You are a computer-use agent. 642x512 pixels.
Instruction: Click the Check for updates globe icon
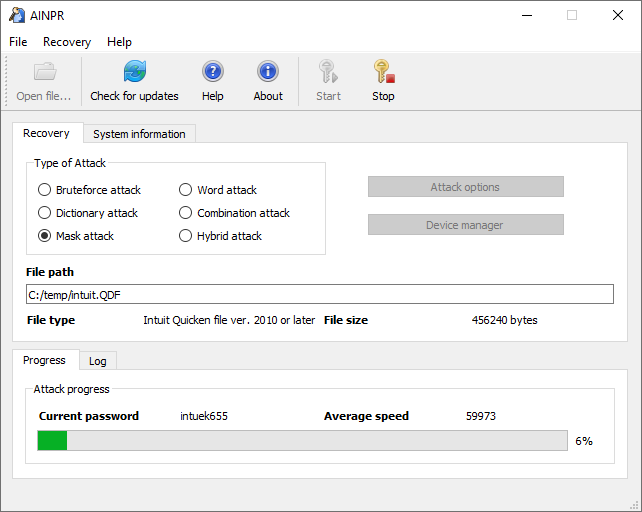pyautogui.click(x=135, y=71)
